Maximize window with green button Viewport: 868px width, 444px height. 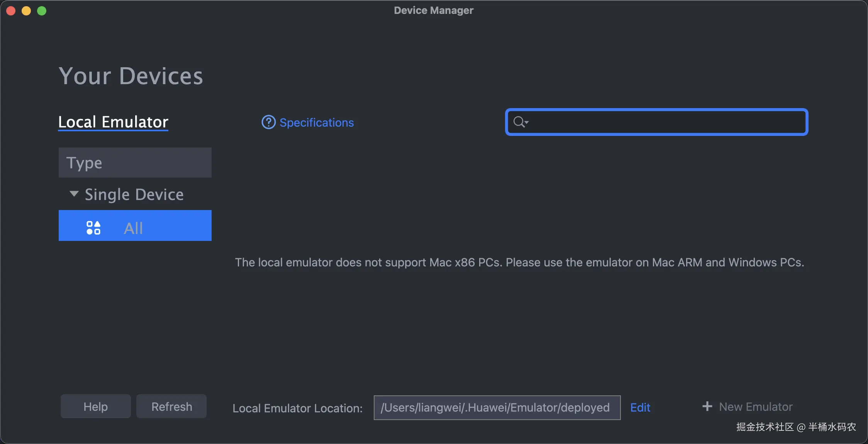(x=42, y=11)
